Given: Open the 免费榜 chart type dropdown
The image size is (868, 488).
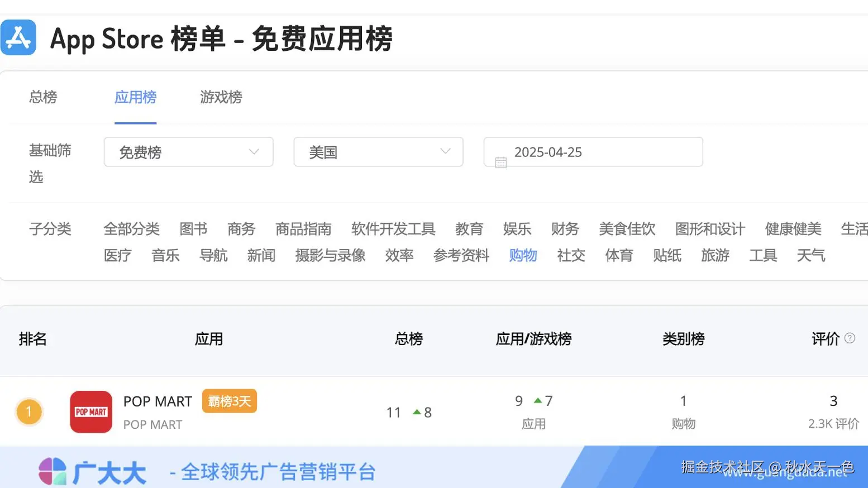Looking at the screenshot, I should click(x=189, y=152).
